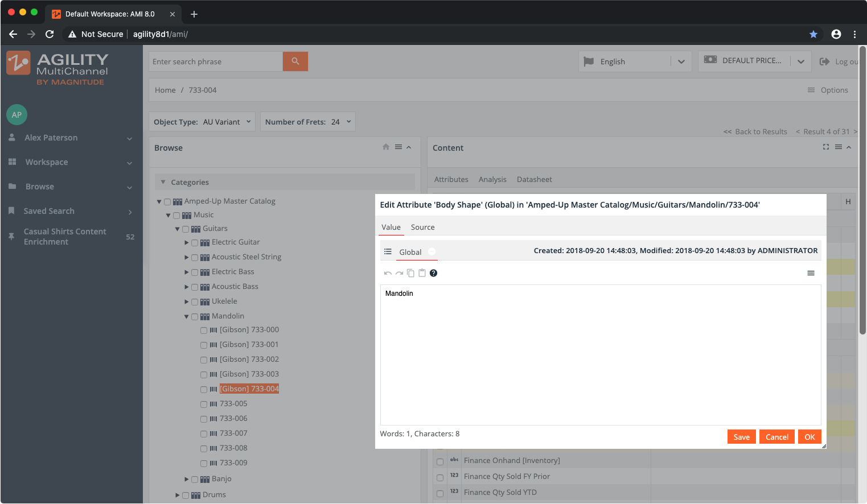This screenshot has width=867, height=504.
Task: Click the redo icon in editor toolbar
Action: 399,274
